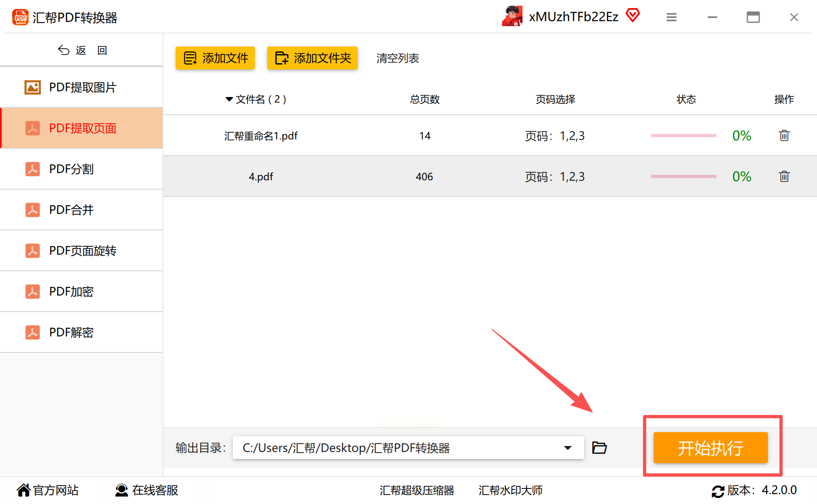Click the user avatar picture
The width and height of the screenshot is (817, 504).
[512, 16]
